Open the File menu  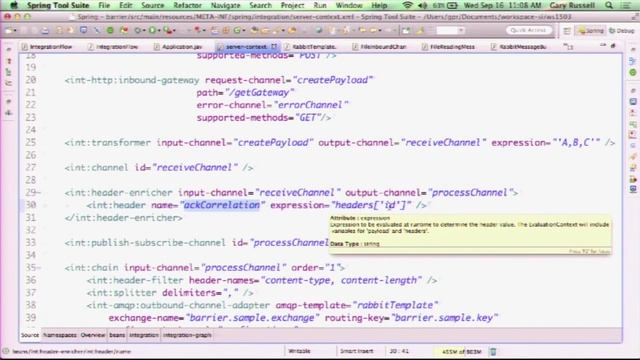point(104,5)
